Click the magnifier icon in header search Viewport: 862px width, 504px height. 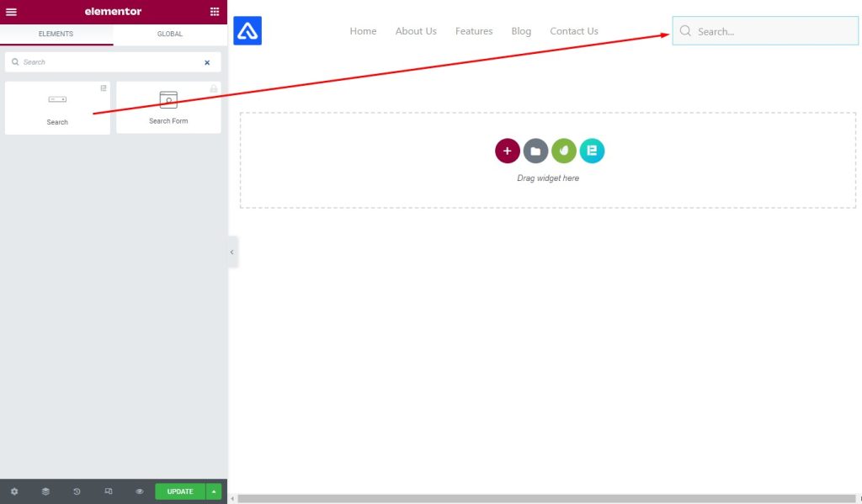685,31
